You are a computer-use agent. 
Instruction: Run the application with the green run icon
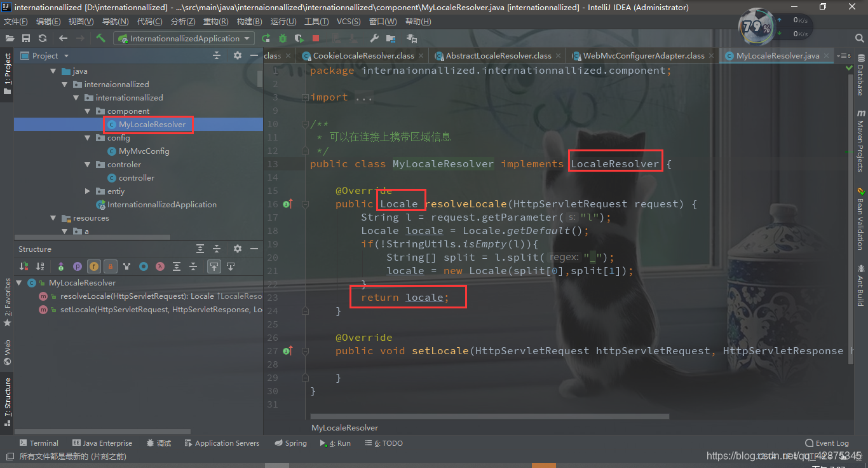[266, 38]
